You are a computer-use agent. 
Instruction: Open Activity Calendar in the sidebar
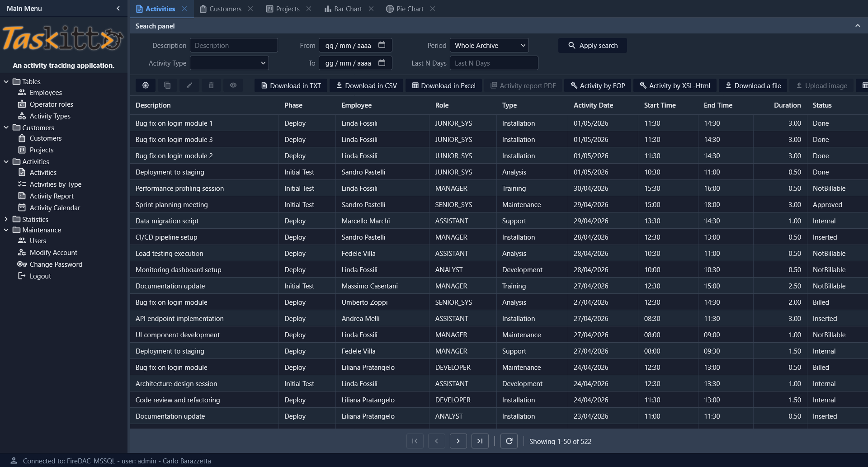(x=55, y=208)
